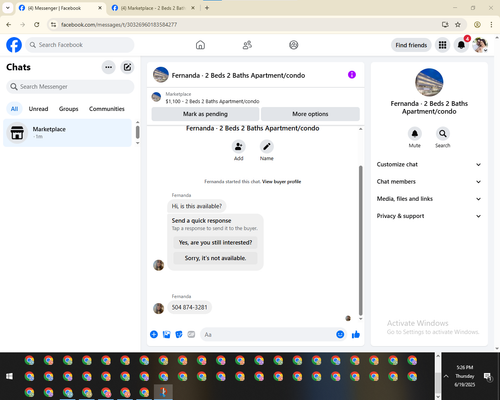500x400 pixels.
Task: Select the Unread chats filter
Action: tap(38, 109)
